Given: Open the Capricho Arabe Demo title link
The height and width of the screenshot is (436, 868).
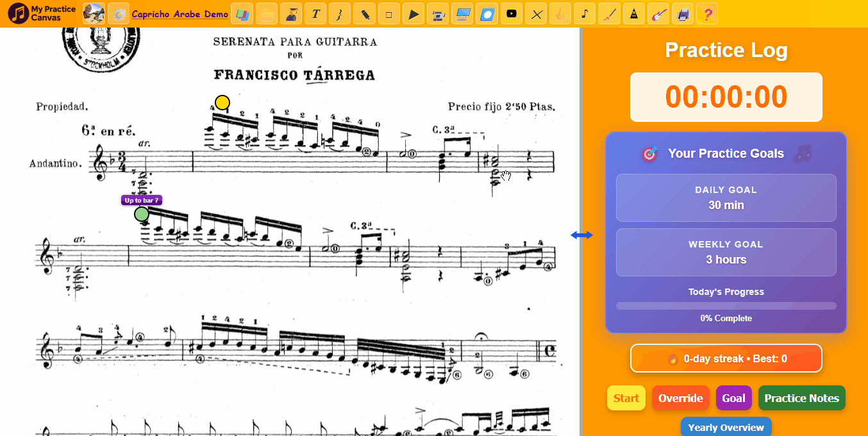Looking at the screenshot, I should pyautogui.click(x=180, y=14).
